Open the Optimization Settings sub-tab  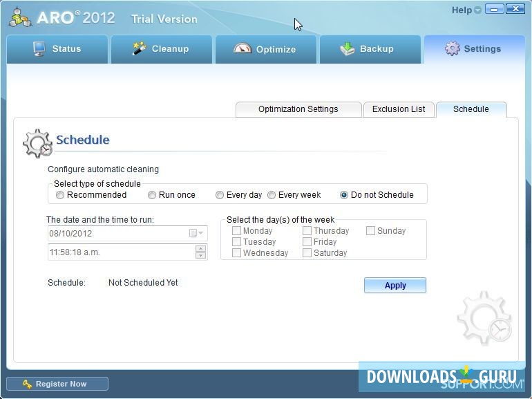(x=298, y=109)
